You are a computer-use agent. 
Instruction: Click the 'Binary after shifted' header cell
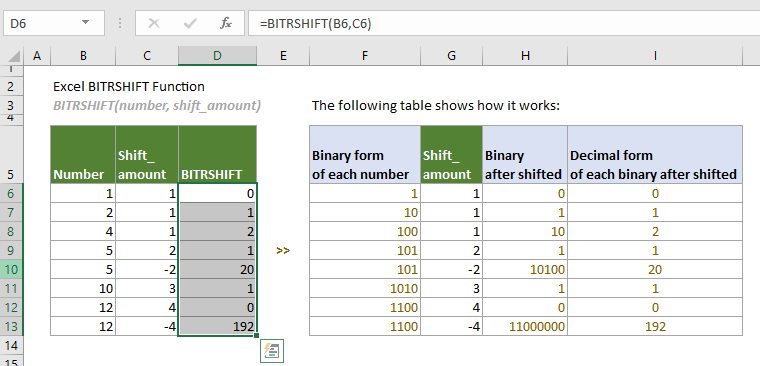pos(525,154)
